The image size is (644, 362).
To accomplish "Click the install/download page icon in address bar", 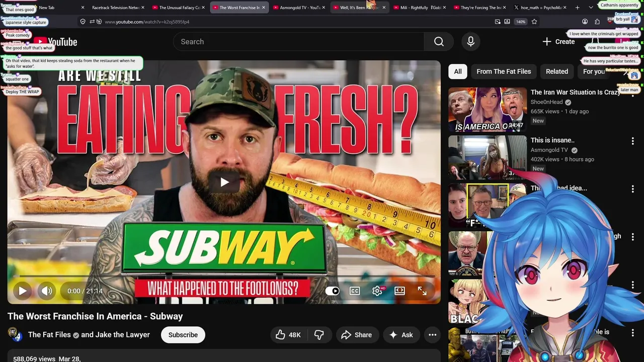I will click(507, 22).
